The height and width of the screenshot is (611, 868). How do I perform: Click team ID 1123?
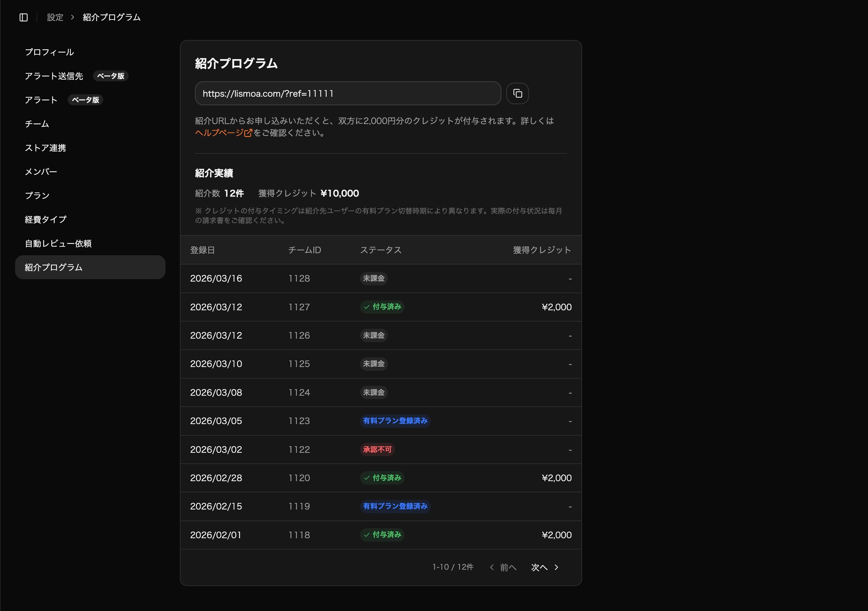[x=299, y=421]
